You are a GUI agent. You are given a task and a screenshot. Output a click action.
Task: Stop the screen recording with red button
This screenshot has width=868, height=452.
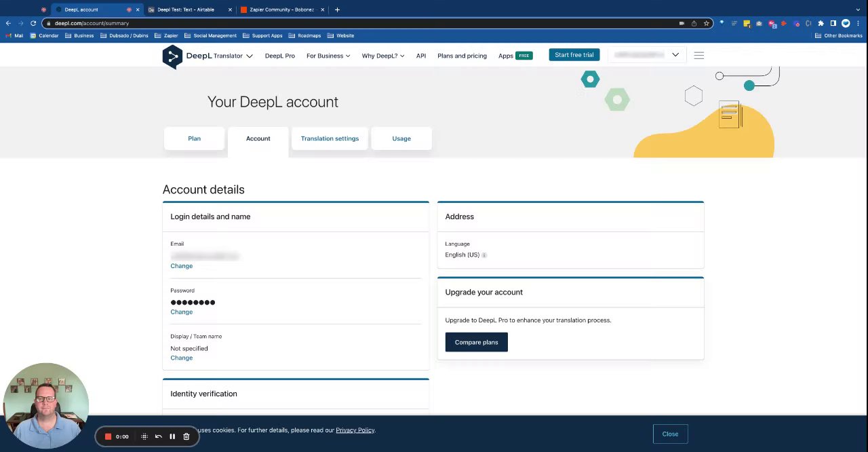click(x=108, y=436)
